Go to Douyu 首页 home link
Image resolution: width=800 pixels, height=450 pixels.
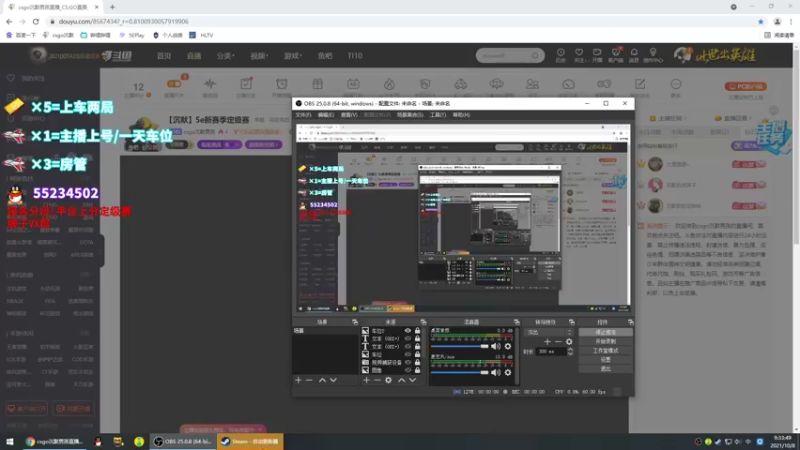[x=164, y=56]
